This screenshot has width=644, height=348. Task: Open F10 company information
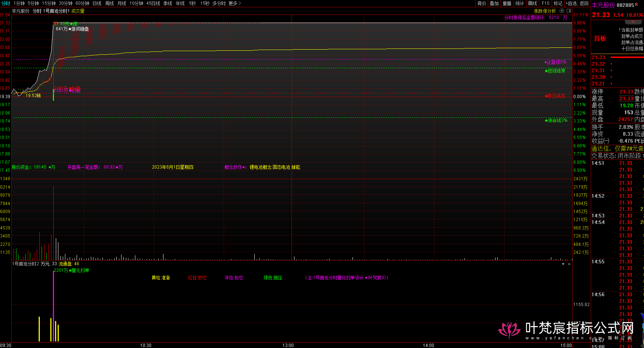pyautogui.click(x=545, y=3)
